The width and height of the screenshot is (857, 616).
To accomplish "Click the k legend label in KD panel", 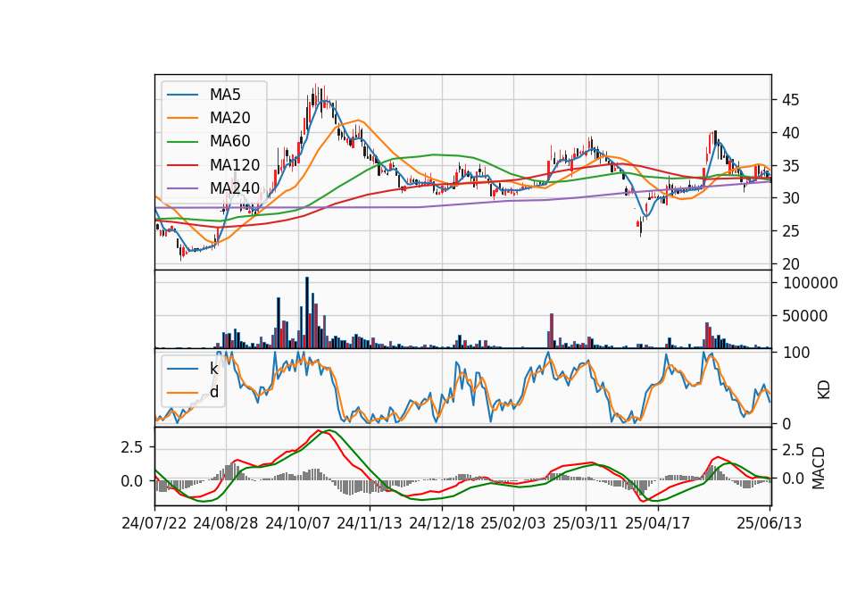I will [213, 369].
